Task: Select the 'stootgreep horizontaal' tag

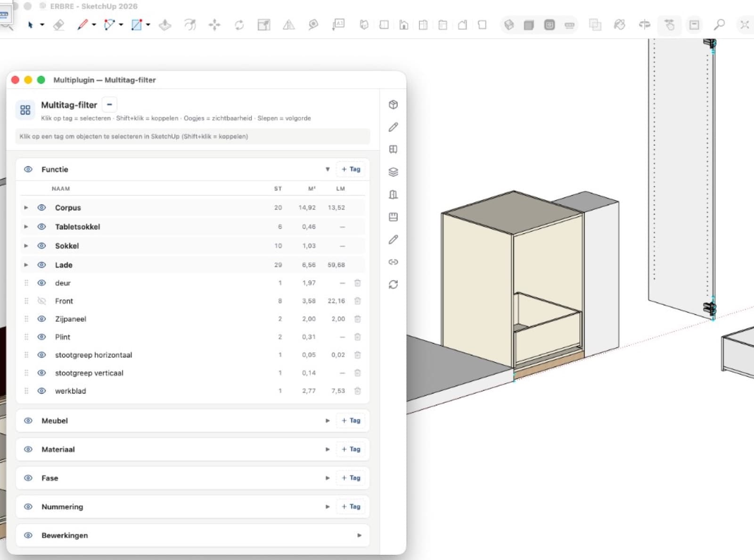Action: point(93,355)
